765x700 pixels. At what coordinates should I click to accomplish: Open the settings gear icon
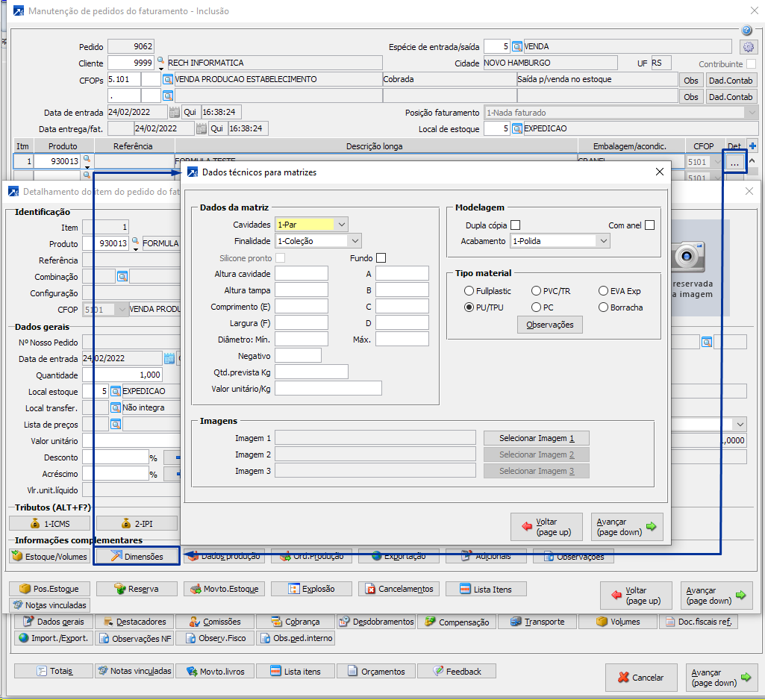tap(749, 46)
